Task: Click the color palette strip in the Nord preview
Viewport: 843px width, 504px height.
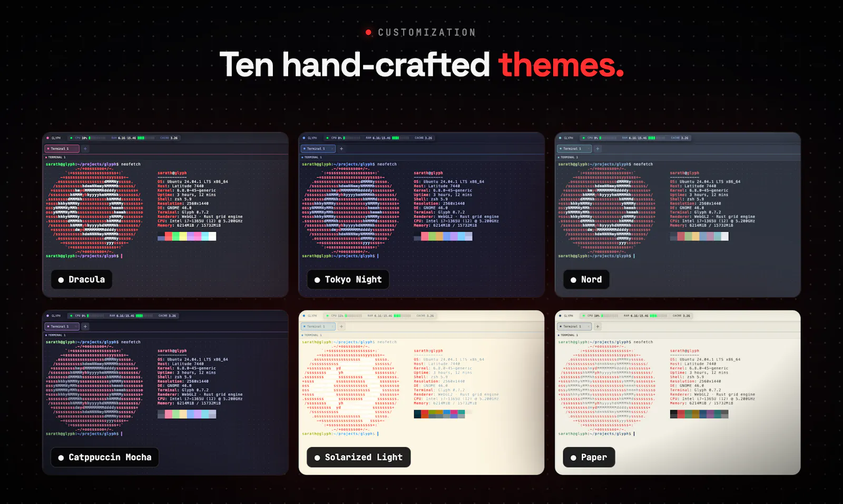Action: [x=699, y=236]
